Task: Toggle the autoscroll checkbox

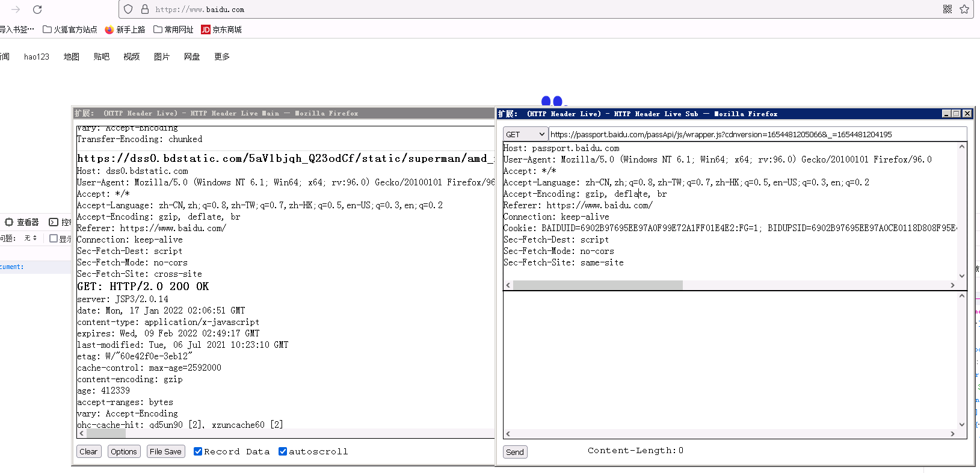Action: tap(283, 451)
